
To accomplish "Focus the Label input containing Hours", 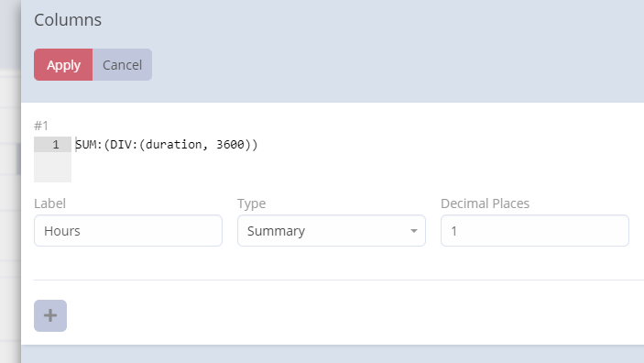I will (128, 231).
